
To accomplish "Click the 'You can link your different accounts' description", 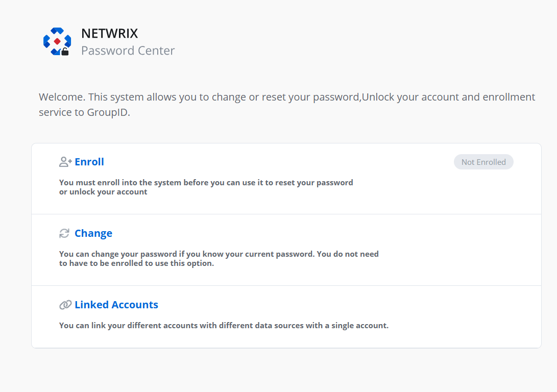I will coord(224,326).
